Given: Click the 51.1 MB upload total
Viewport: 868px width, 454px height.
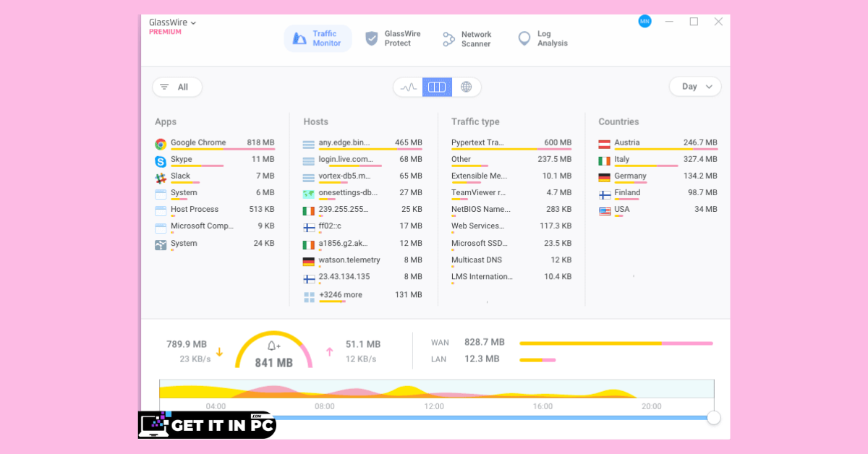Looking at the screenshot, I should [363, 344].
